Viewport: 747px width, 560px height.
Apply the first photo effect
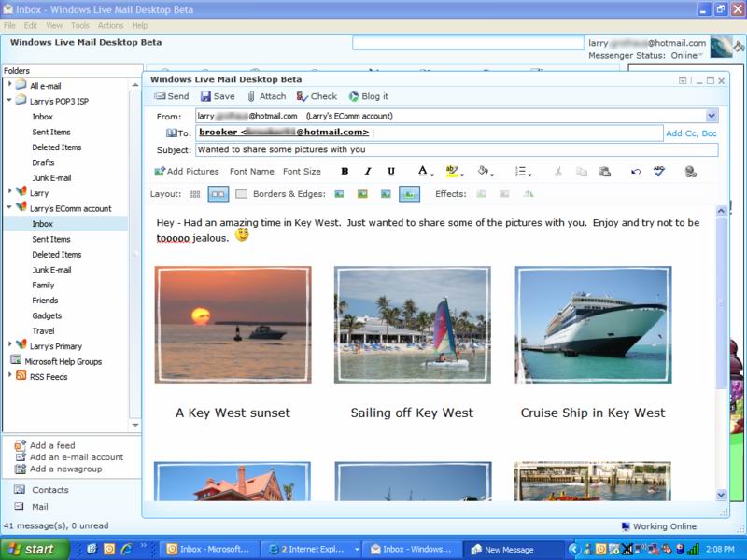(x=481, y=194)
